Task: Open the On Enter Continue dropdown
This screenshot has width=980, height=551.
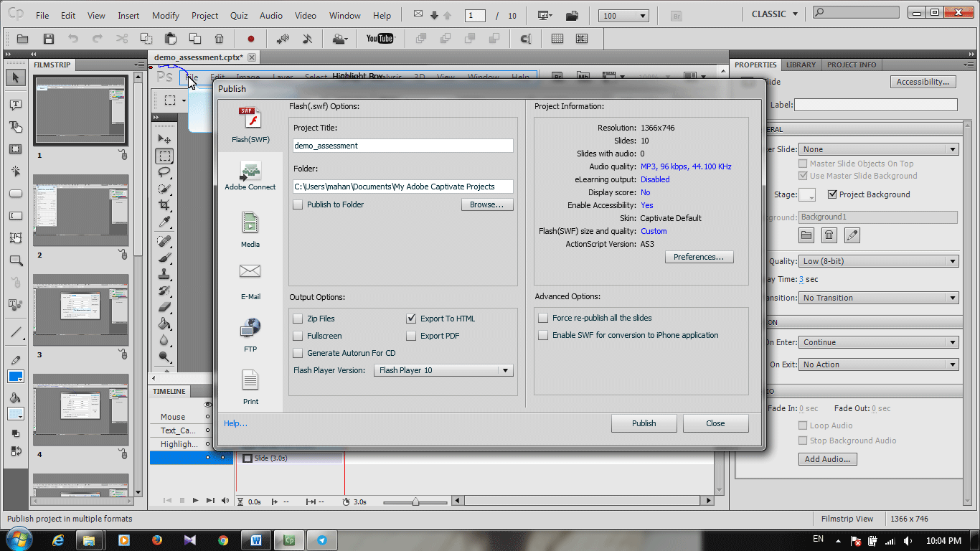Action: click(879, 342)
